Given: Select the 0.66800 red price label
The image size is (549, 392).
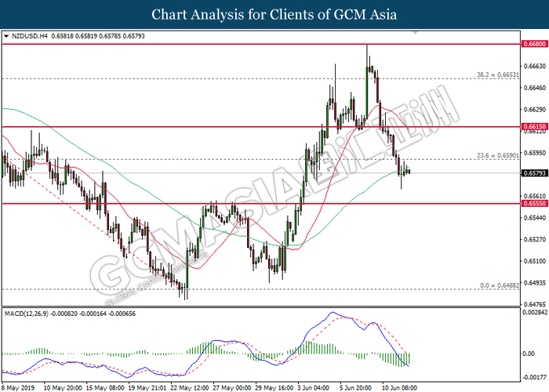Looking at the screenshot, I should [x=535, y=44].
